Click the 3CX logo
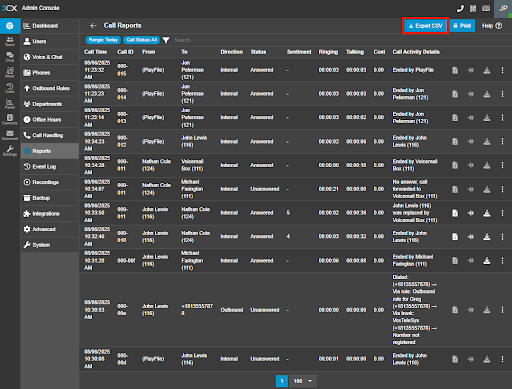The width and height of the screenshot is (512, 389). coord(9,8)
